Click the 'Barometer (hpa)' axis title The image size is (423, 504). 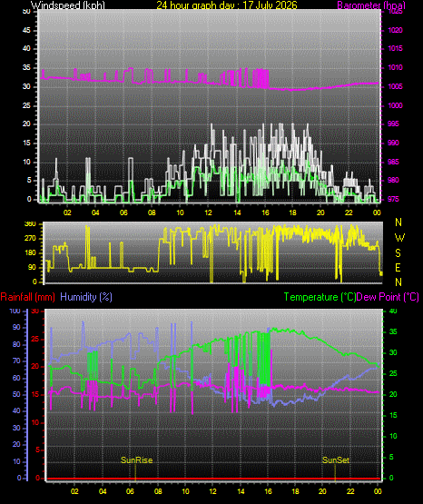(371, 5)
